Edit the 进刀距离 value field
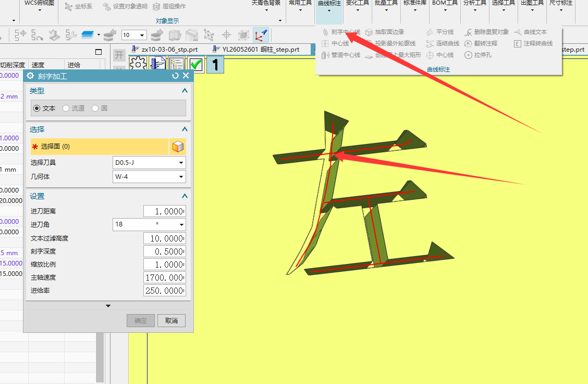 (165, 211)
